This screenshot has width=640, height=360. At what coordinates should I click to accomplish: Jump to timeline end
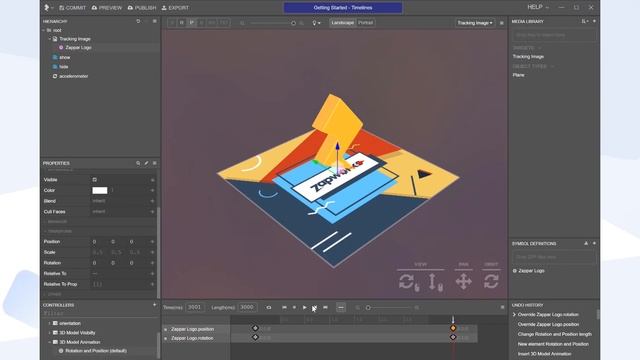coord(325,308)
